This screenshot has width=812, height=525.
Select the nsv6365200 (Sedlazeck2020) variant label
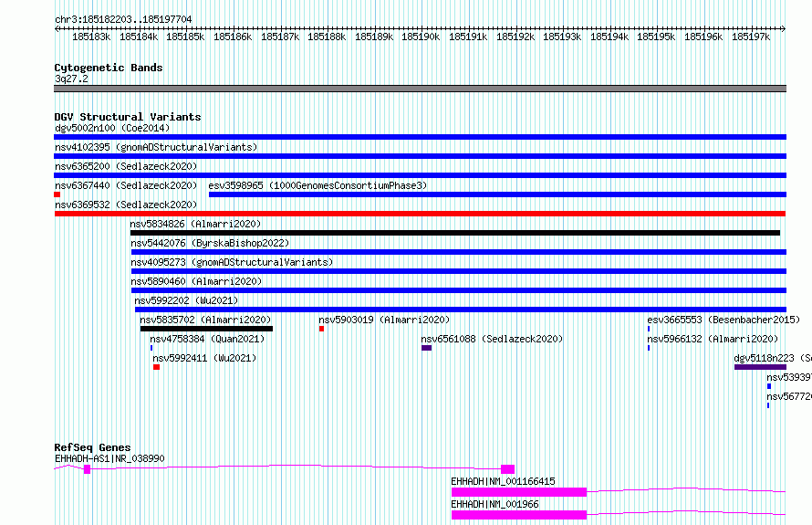click(126, 166)
